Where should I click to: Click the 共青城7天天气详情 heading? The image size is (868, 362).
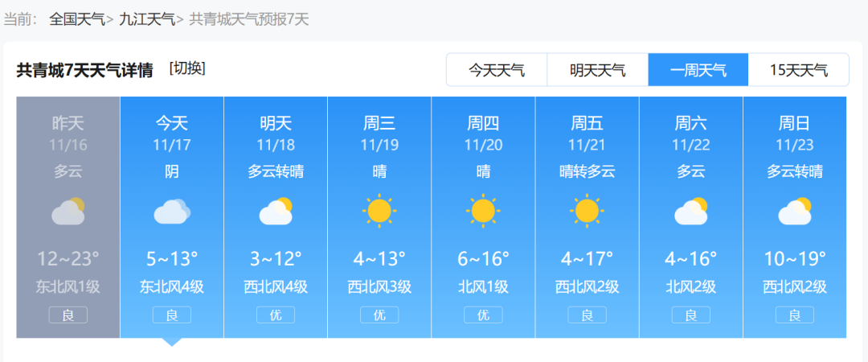tap(85, 70)
